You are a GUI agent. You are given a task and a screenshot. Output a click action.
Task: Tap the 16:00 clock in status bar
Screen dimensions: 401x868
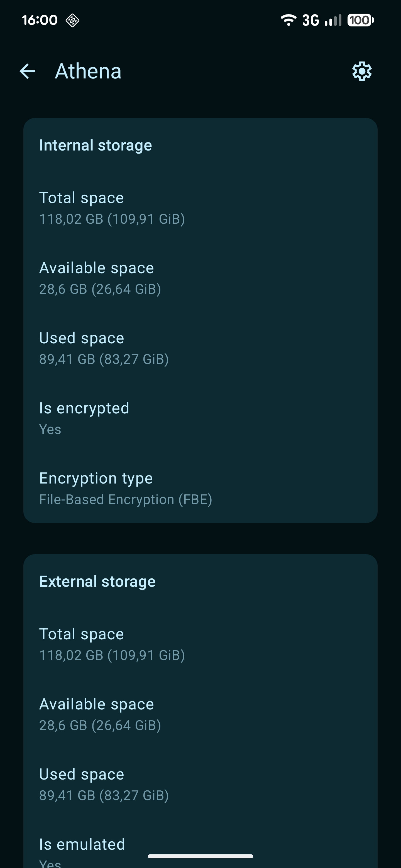40,20
